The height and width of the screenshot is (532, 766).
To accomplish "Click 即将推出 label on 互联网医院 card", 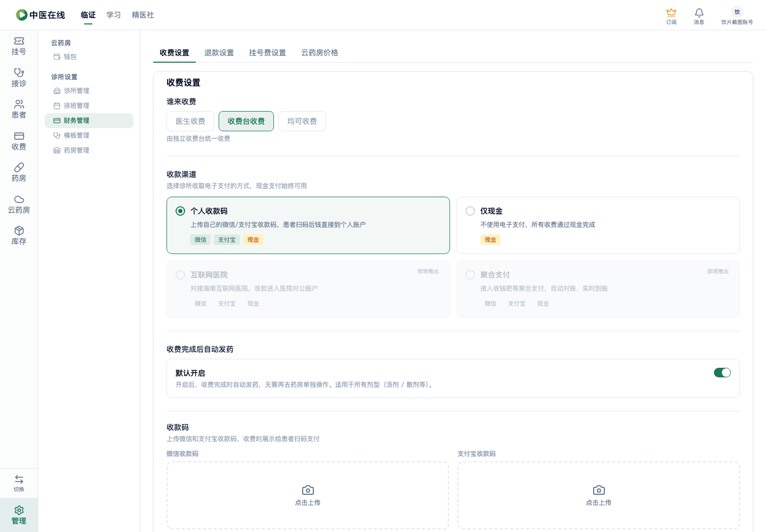I will tap(428, 272).
